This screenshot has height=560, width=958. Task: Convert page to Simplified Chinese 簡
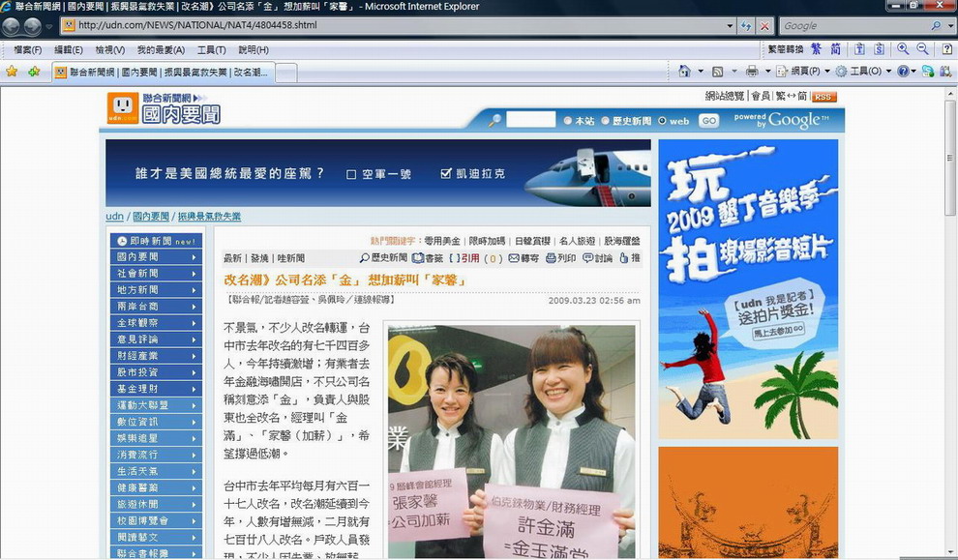tap(835, 49)
